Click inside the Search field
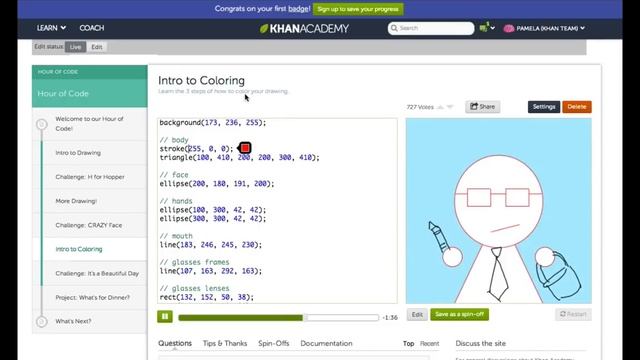Image resolution: width=640 pixels, height=360 pixels. click(x=431, y=28)
